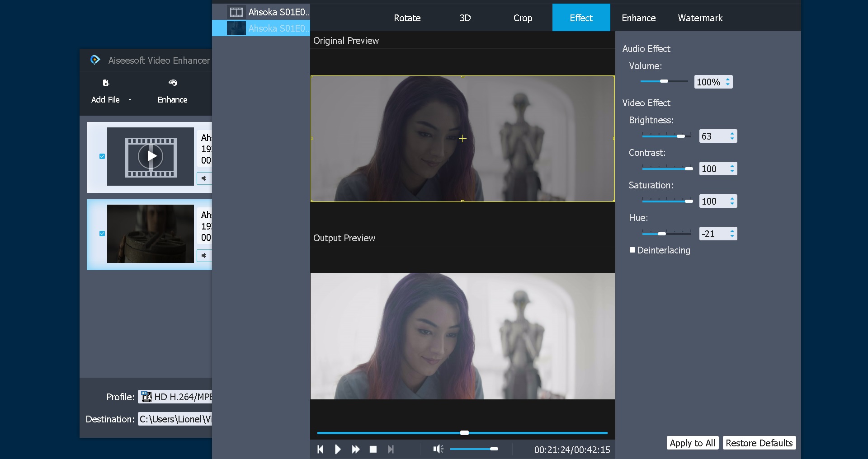Click the audio speaker icon on first file
The height and width of the screenshot is (459, 868).
click(204, 178)
